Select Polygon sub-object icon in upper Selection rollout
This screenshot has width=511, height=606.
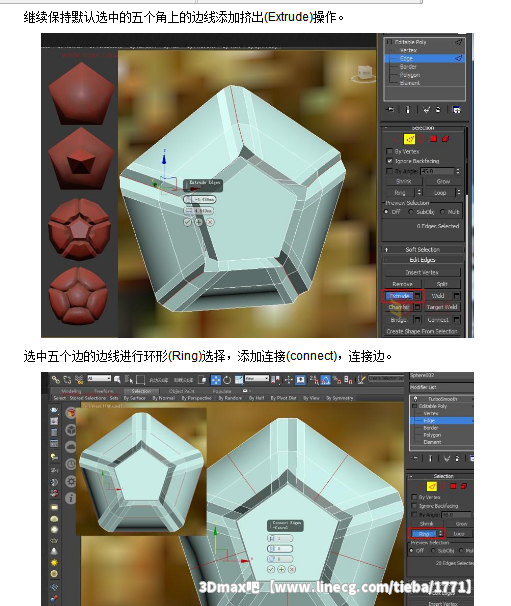pyautogui.click(x=433, y=139)
